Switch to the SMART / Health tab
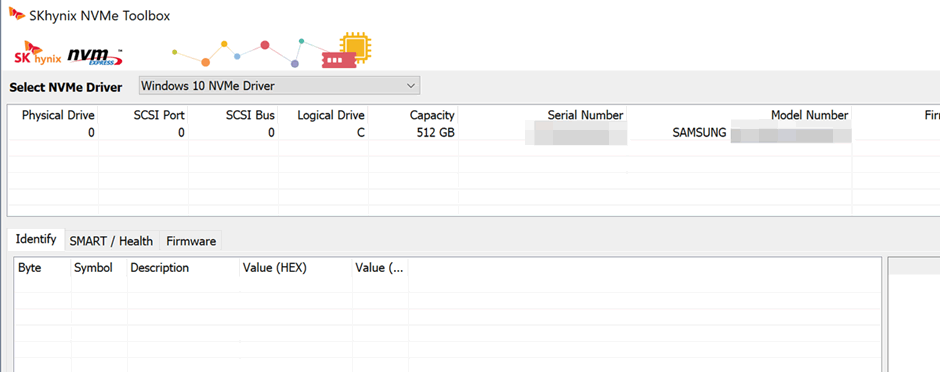The width and height of the screenshot is (940, 372). coord(111,241)
